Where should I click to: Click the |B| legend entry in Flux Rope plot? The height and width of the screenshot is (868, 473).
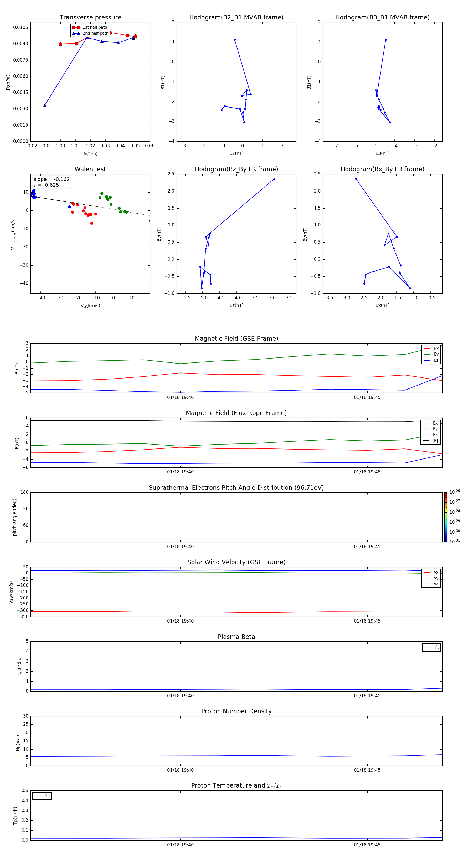click(x=431, y=441)
